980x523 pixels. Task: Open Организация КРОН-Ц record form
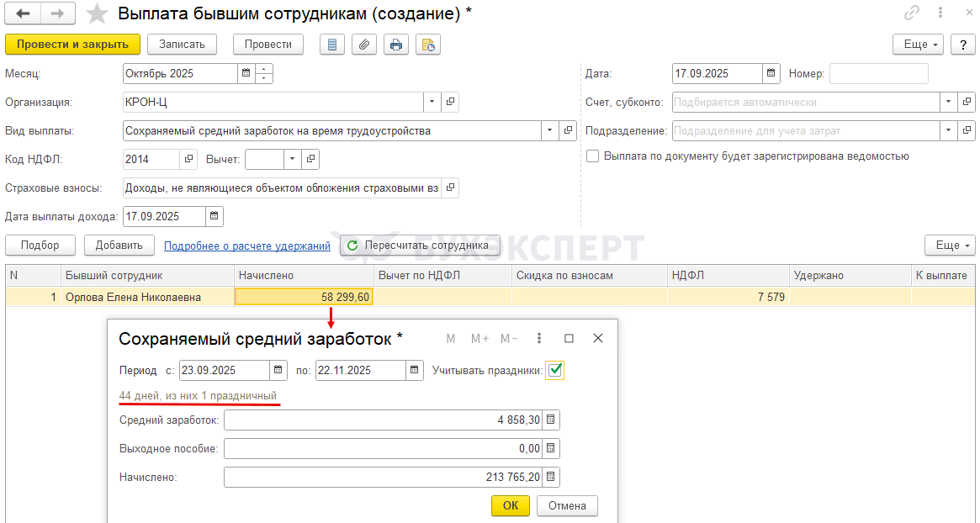click(x=450, y=102)
